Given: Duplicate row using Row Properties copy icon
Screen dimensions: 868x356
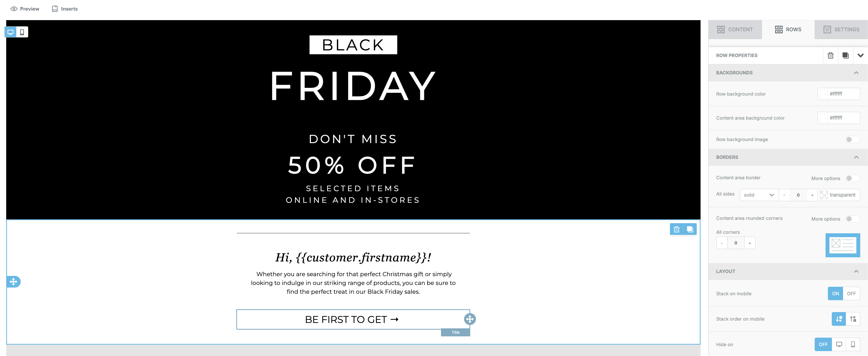Looking at the screenshot, I should pyautogui.click(x=845, y=56).
